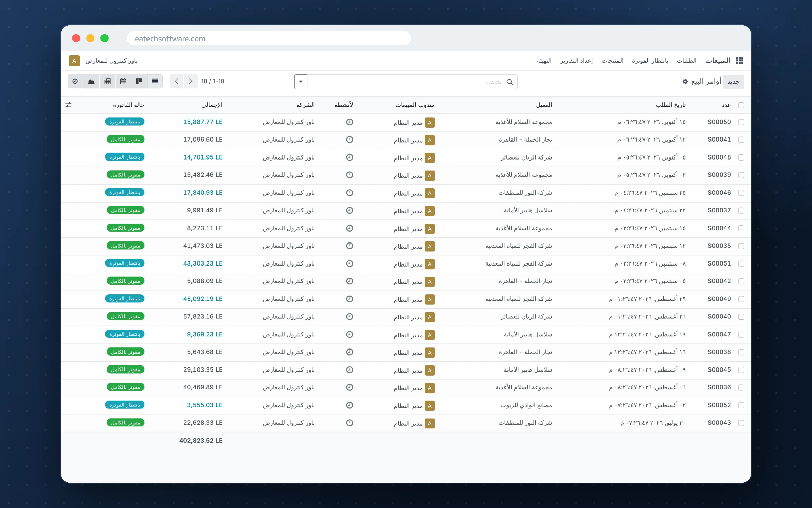Toggle the select-all header checkbox
The image size is (812, 508).
741,105
